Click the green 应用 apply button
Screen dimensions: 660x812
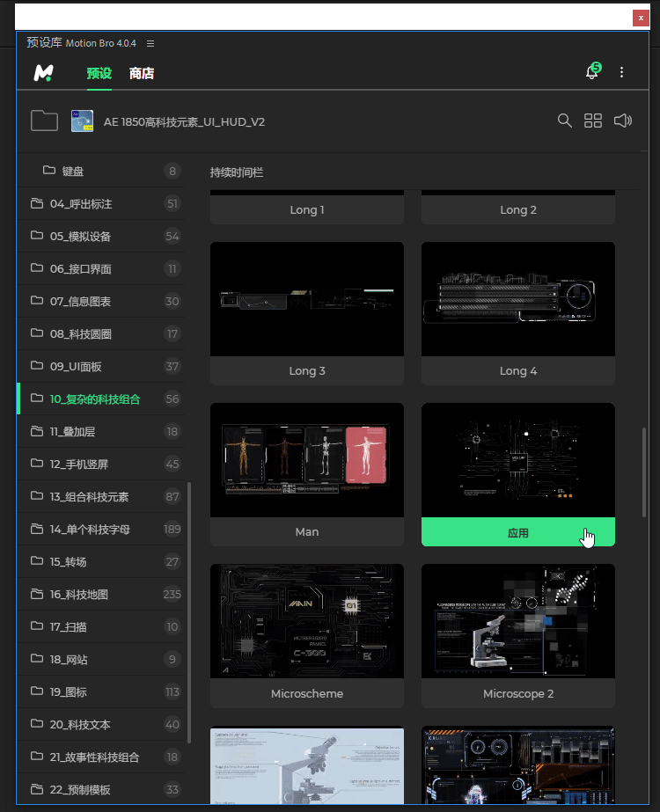518,532
